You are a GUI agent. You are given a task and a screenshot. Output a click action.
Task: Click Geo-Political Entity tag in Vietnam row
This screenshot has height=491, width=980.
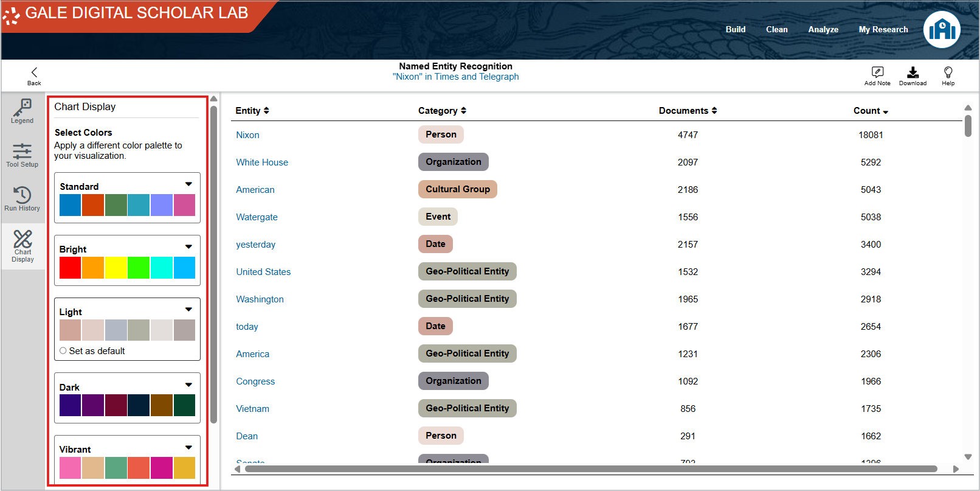(468, 408)
